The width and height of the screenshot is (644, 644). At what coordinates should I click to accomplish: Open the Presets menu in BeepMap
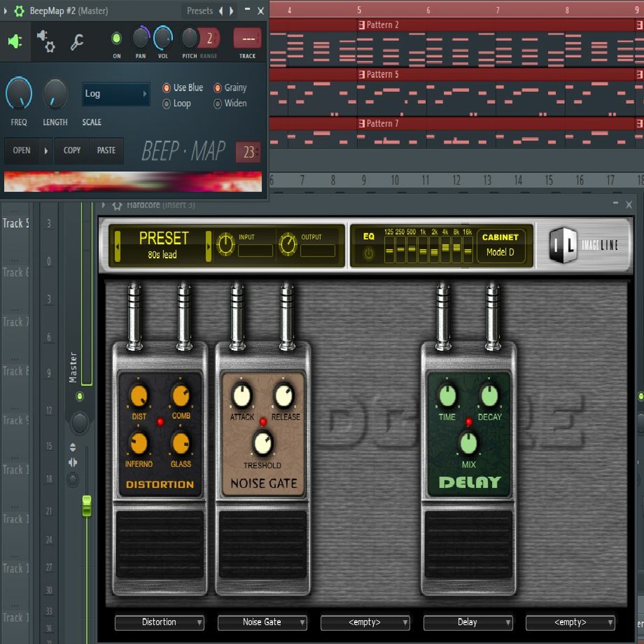tap(199, 11)
